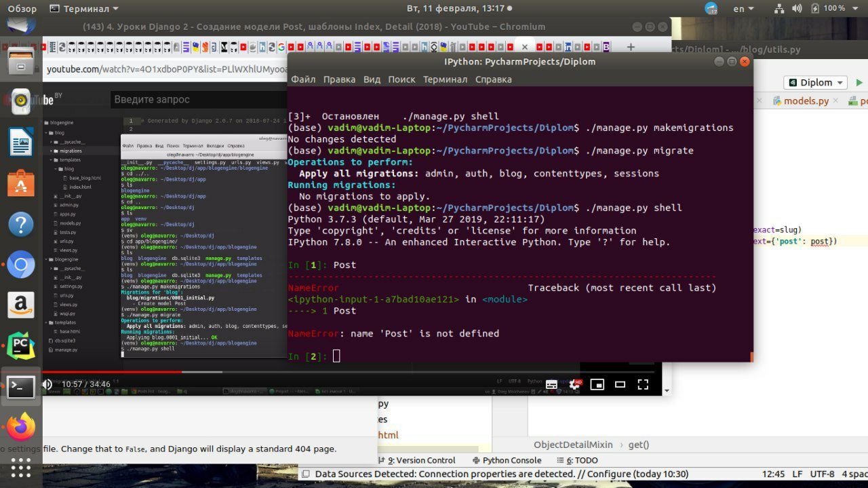The width and height of the screenshot is (868, 488).
Task: Toggle theater mode on the video
Action: (620, 384)
